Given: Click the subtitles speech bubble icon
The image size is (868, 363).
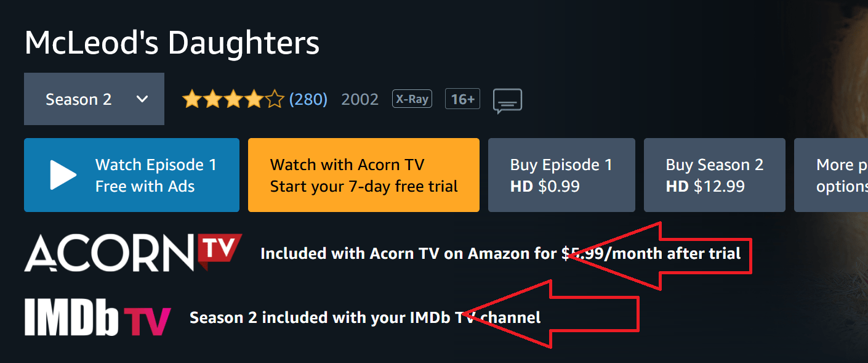Looking at the screenshot, I should (507, 99).
